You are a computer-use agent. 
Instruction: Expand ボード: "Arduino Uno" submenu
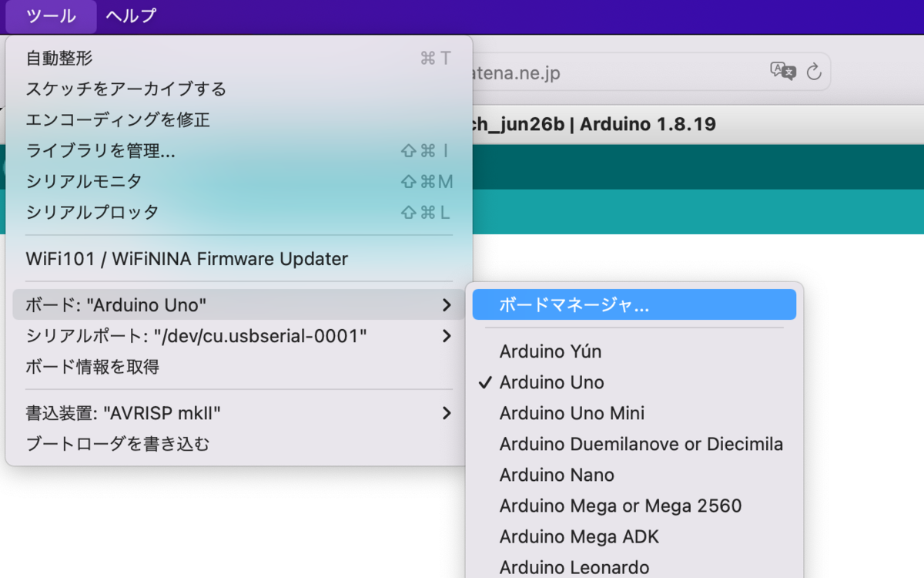[x=239, y=305]
